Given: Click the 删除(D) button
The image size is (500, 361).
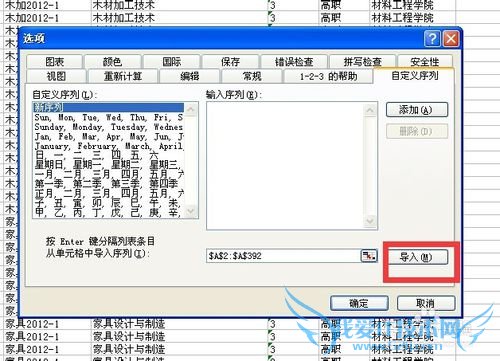Looking at the screenshot, I should click(417, 131).
